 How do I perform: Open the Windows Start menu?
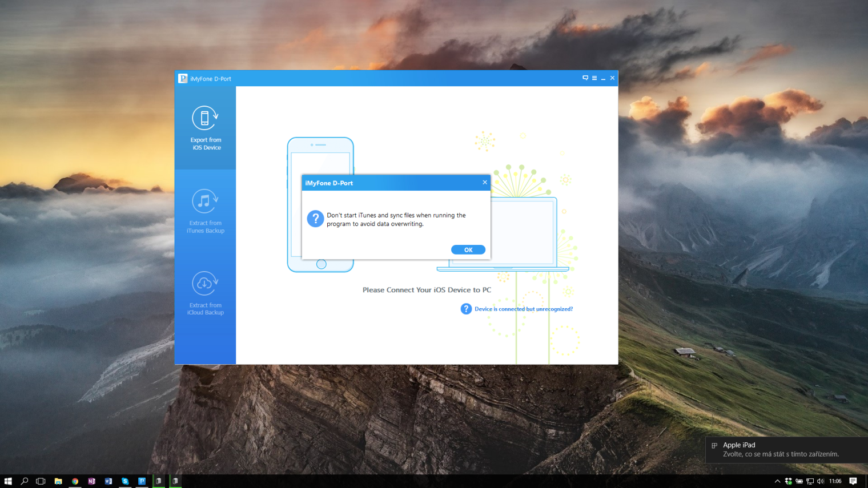click(8, 481)
